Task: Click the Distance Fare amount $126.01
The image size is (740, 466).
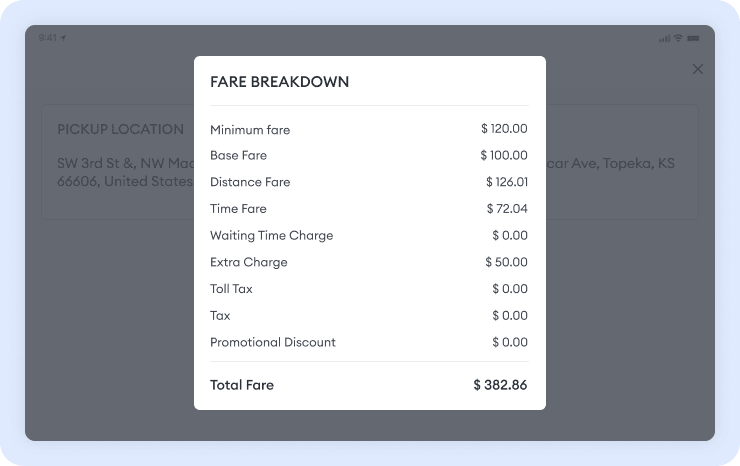Action: click(506, 182)
